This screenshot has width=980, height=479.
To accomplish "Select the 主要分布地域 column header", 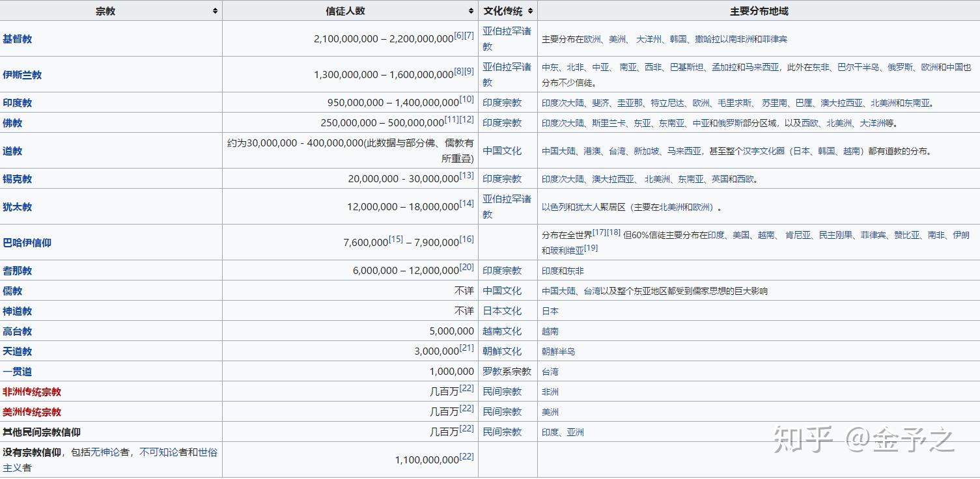I will coord(759,11).
